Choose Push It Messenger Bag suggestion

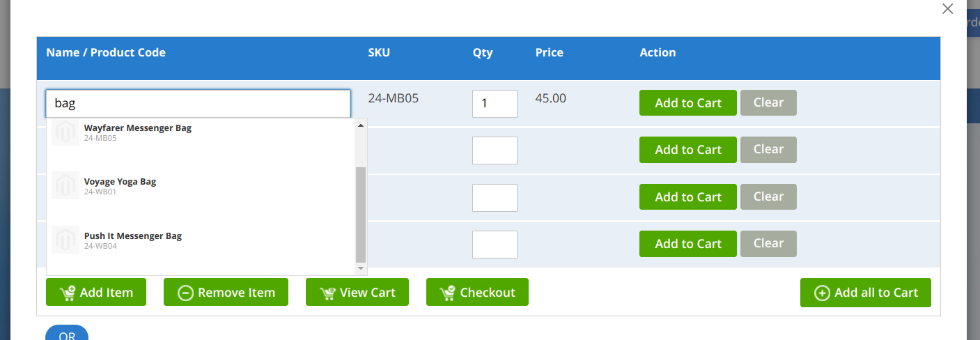point(133,236)
